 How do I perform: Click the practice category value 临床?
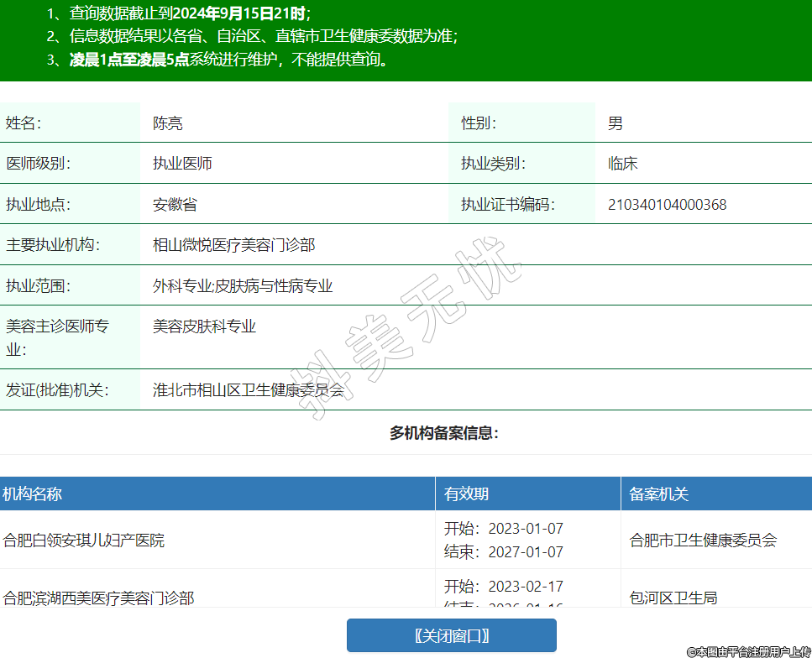(x=622, y=164)
